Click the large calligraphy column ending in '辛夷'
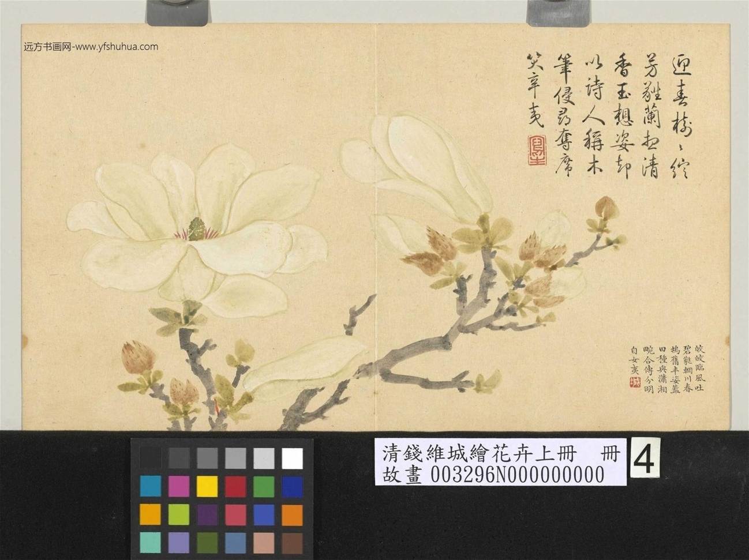749x560 pixels. point(536,91)
